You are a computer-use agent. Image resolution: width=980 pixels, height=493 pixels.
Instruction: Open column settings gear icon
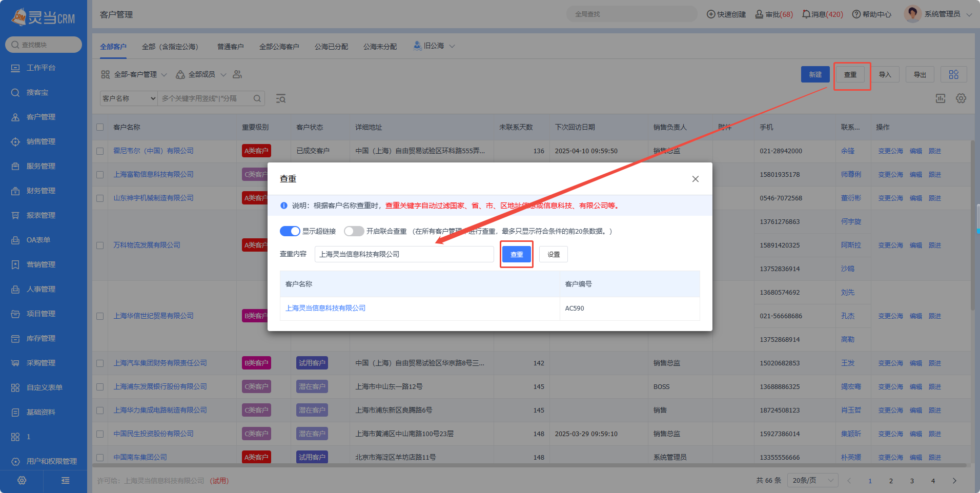pos(961,98)
